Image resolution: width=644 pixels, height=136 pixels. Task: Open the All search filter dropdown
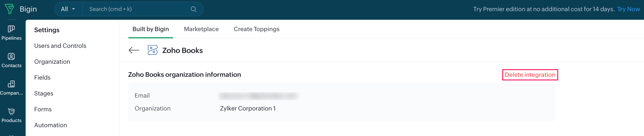click(x=68, y=9)
